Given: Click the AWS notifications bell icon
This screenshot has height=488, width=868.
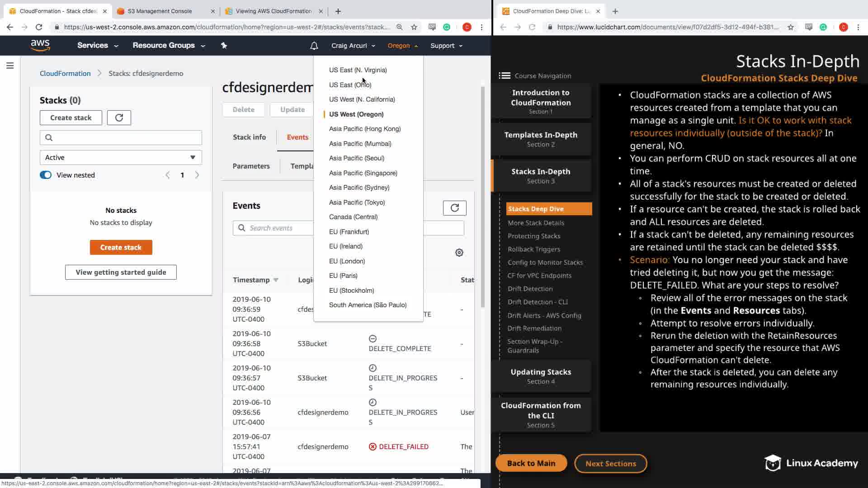Looking at the screenshot, I should point(314,46).
